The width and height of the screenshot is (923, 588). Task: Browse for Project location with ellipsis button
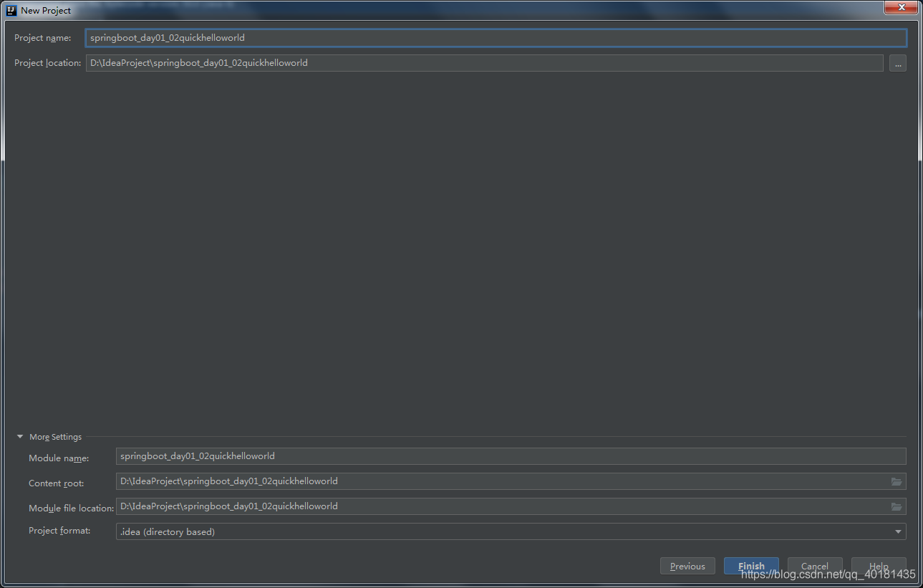[898, 63]
